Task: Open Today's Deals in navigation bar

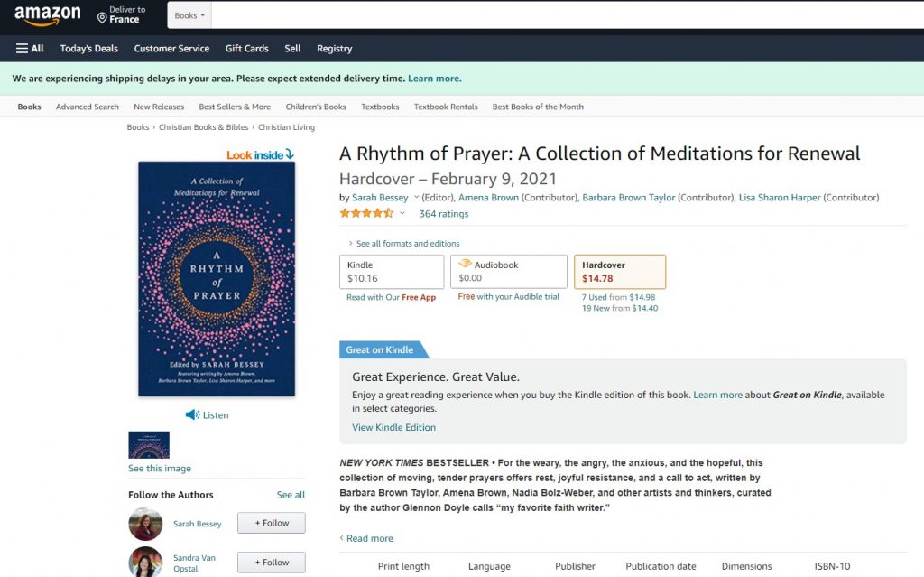Action: pyautogui.click(x=88, y=49)
